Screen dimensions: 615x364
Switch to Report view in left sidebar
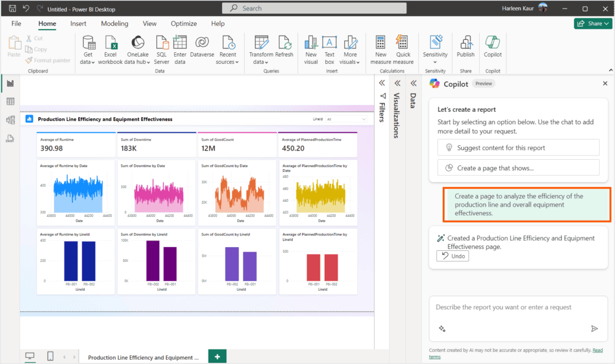coord(10,83)
